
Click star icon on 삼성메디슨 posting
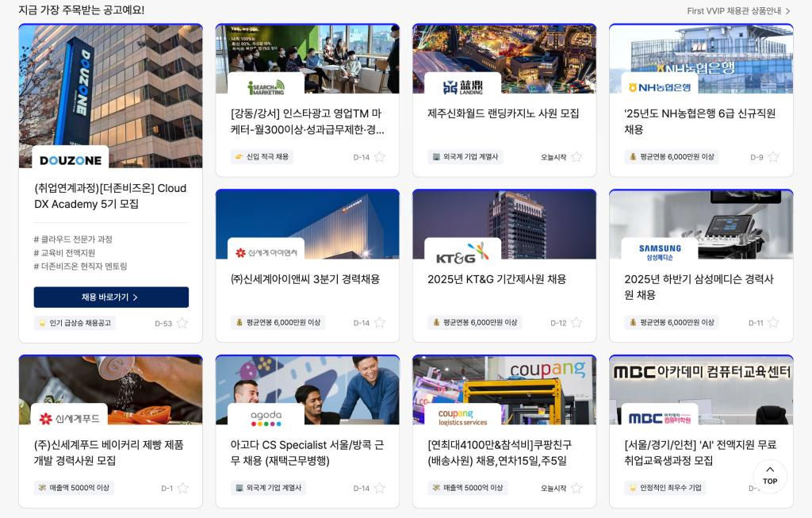pos(773,323)
